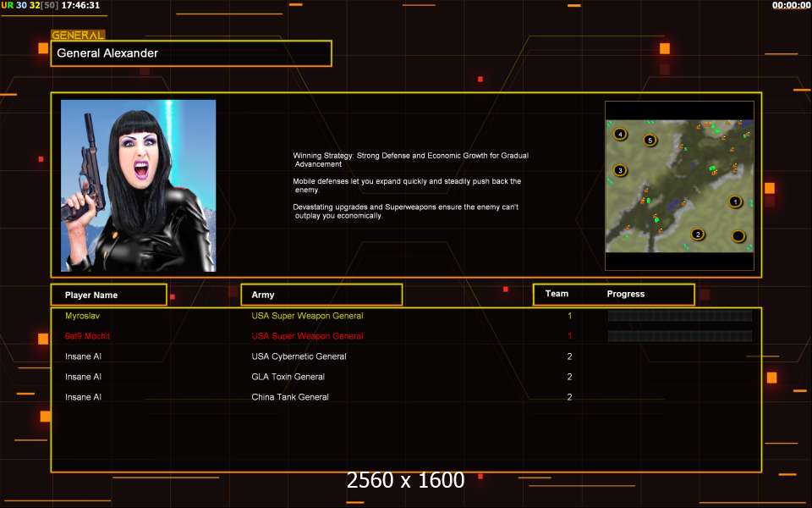
Task: Select start position marker 2 on minimap
Action: click(x=698, y=235)
